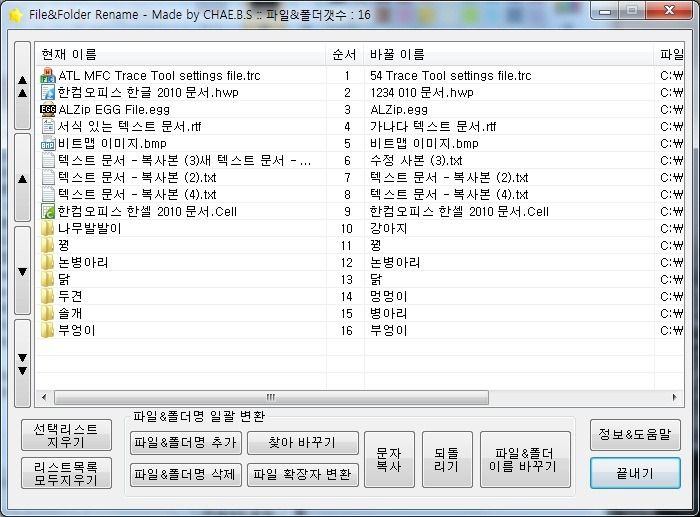The width and height of the screenshot is (700, 517).
Task: Click the move-up single arrow button
Action: click(22, 179)
